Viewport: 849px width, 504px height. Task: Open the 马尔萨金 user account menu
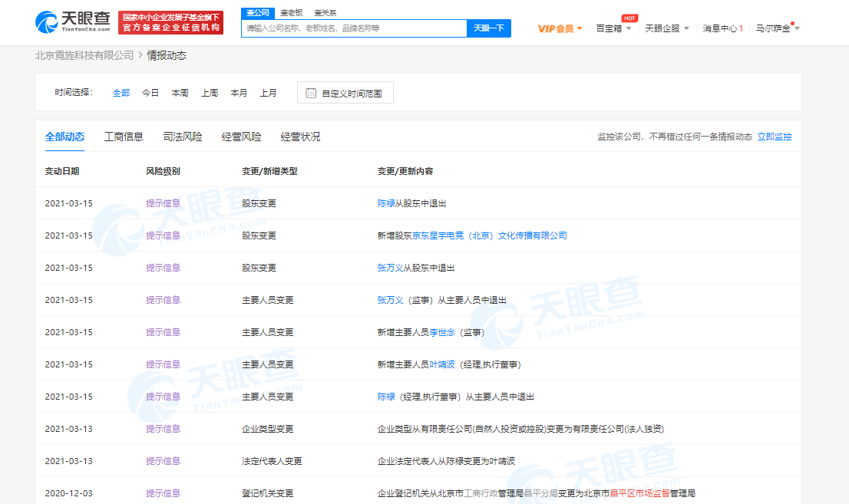[778, 28]
